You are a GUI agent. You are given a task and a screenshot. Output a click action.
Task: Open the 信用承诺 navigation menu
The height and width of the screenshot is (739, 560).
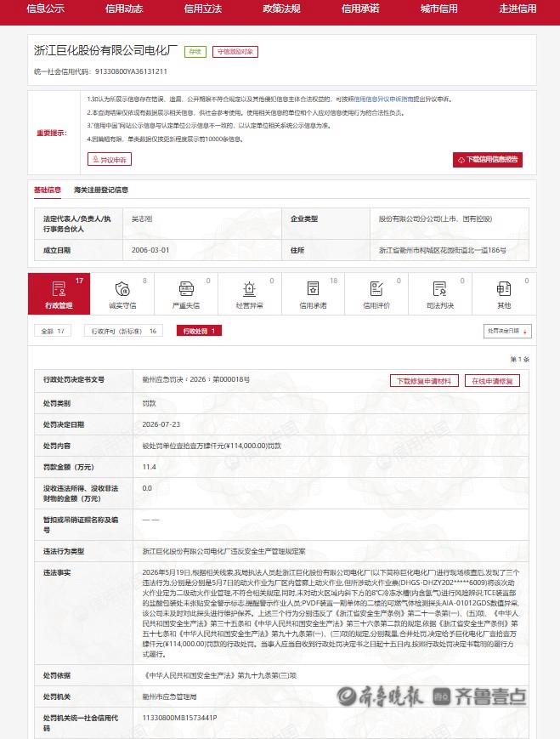[x=360, y=9]
